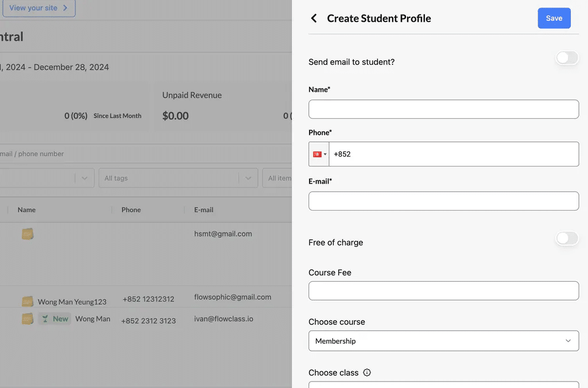Open the Choose course Membership dropdown
The height and width of the screenshot is (388, 588).
point(444,341)
